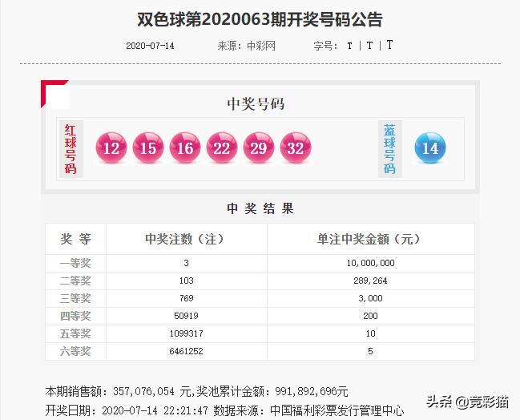Click red ball number 29
Screen dimensions: 520x420
(258, 147)
